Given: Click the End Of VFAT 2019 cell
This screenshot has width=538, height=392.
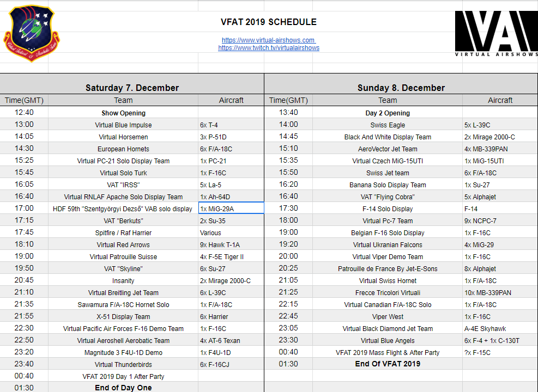Looking at the screenshot, I should pos(388,364).
